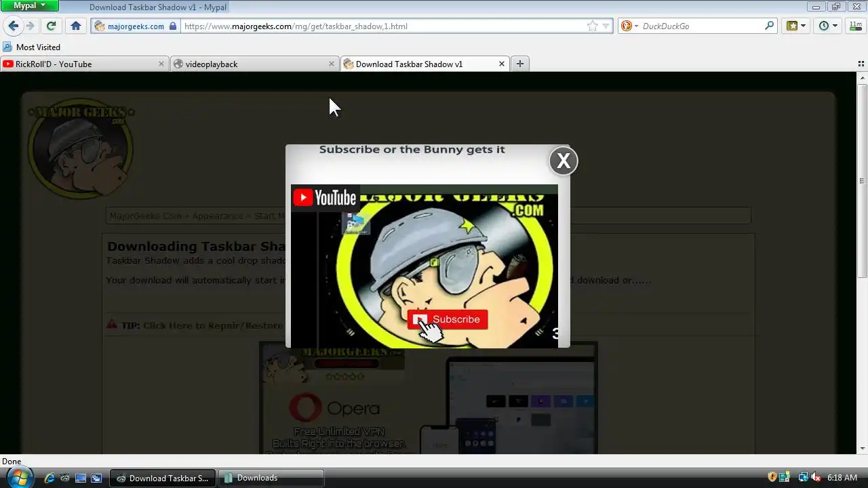
Task: Open a new tab with the plus button
Action: click(x=520, y=64)
